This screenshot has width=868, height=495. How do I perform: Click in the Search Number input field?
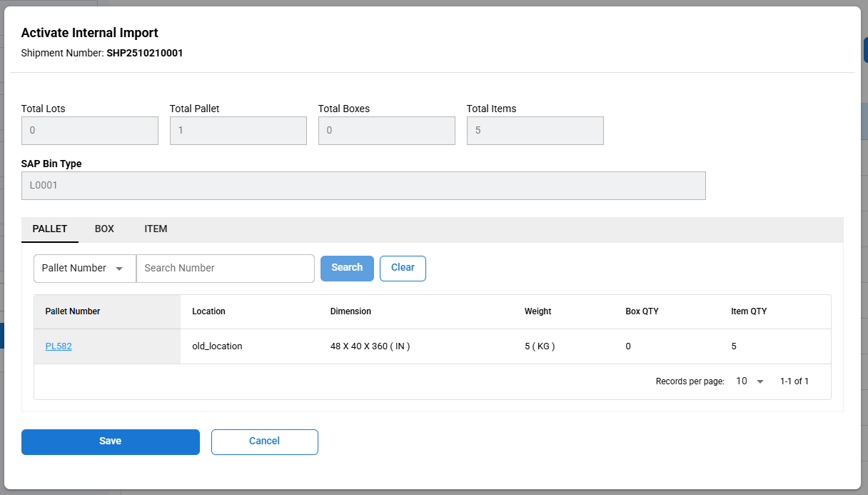226,269
